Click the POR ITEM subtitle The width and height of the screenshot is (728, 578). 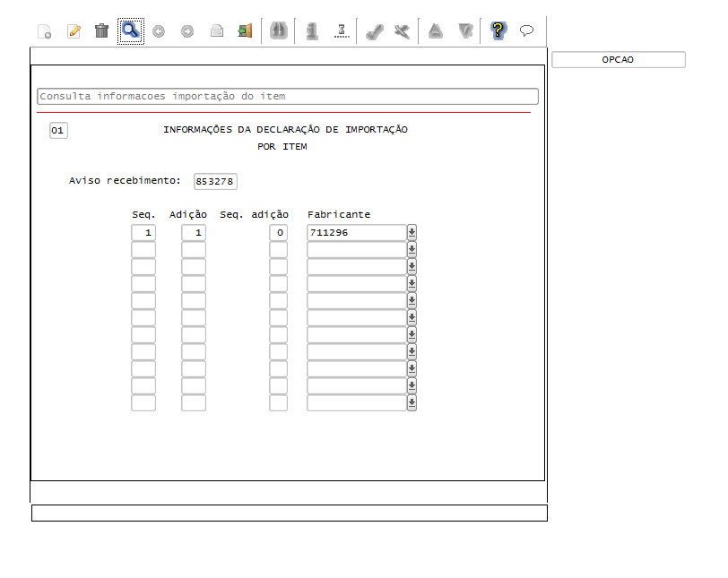(282, 147)
